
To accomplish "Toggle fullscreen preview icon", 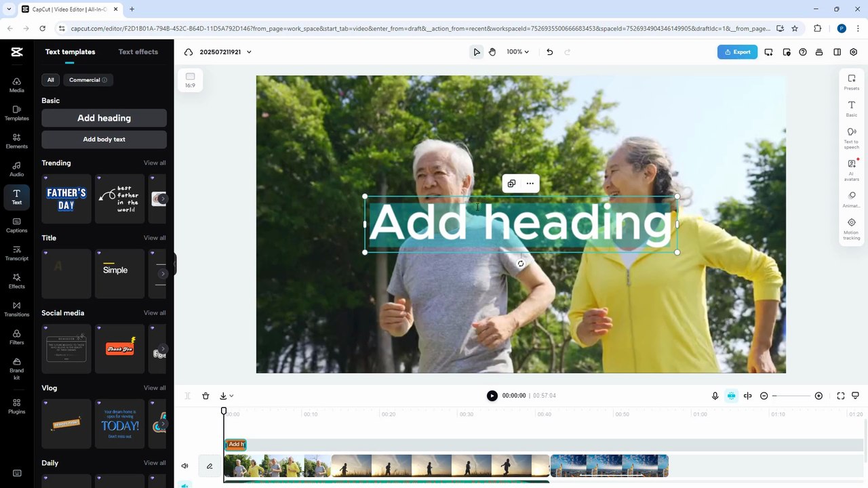I will coord(840,396).
